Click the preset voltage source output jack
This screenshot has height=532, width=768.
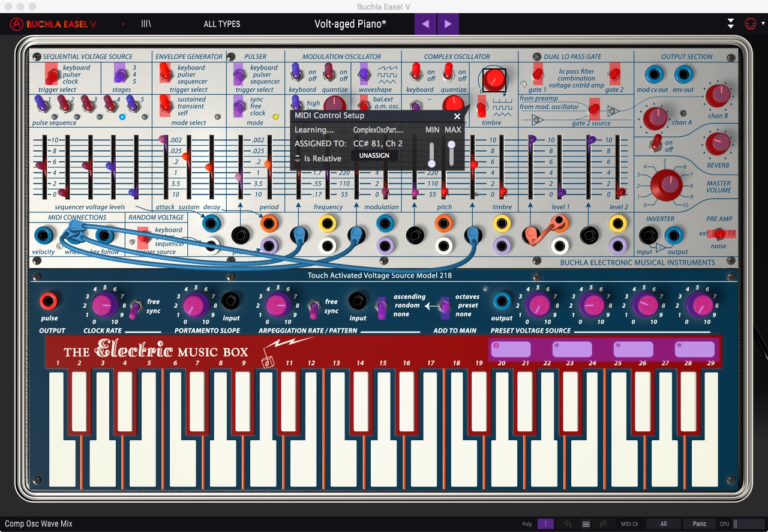pyautogui.click(x=502, y=302)
